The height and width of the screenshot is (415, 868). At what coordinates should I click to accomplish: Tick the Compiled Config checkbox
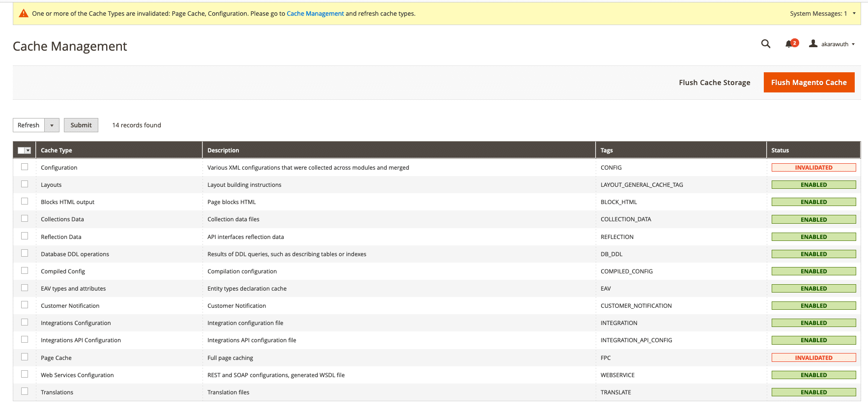25,270
